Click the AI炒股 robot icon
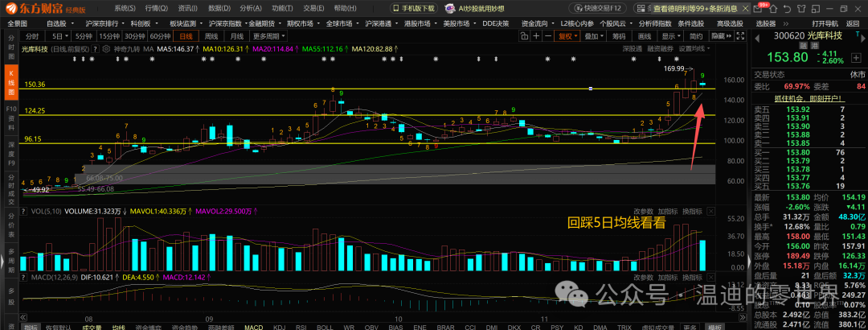The width and height of the screenshot is (868, 330). [x=450, y=8]
